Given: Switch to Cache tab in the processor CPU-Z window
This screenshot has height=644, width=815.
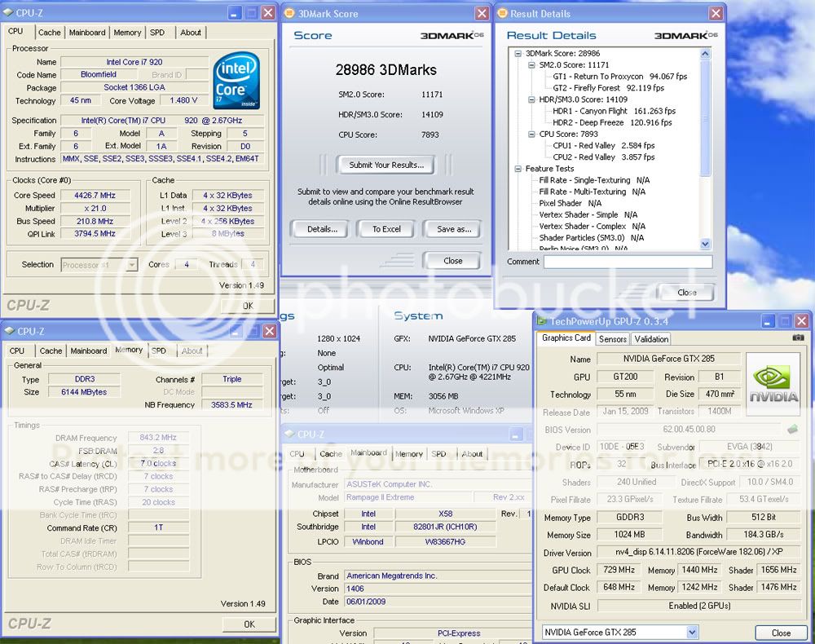Looking at the screenshot, I should click(x=50, y=33).
